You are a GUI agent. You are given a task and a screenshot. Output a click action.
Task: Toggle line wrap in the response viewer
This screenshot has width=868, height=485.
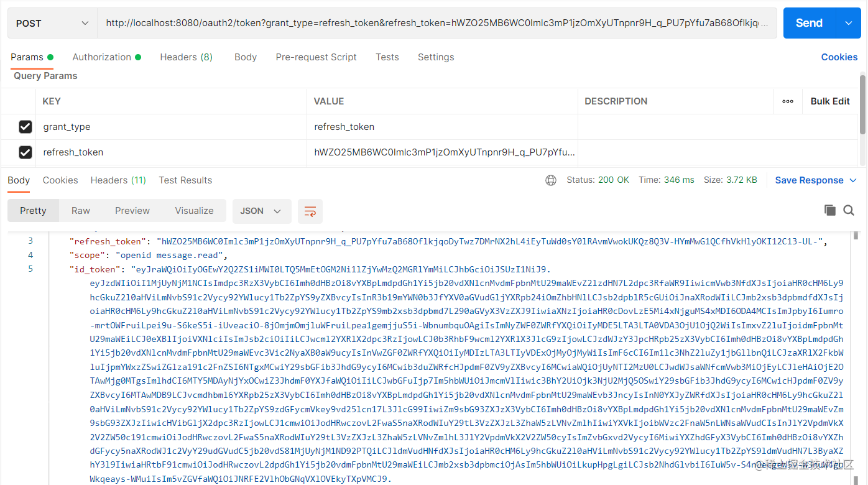click(310, 211)
